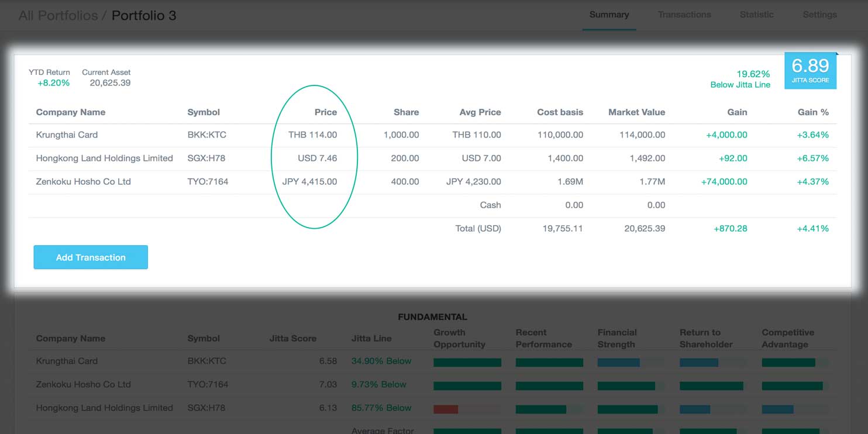Click the +4,000.00 gain cell
Image resolution: width=868 pixels, height=434 pixels.
[x=726, y=135]
